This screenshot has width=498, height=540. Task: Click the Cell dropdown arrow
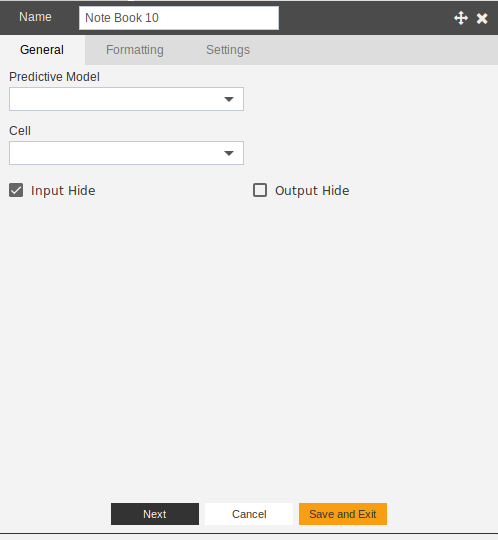tap(229, 153)
